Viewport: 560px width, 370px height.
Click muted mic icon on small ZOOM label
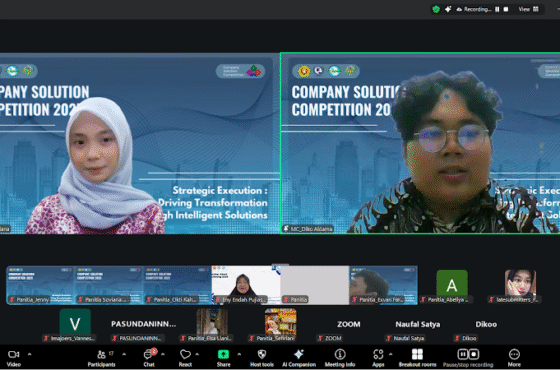coord(320,338)
